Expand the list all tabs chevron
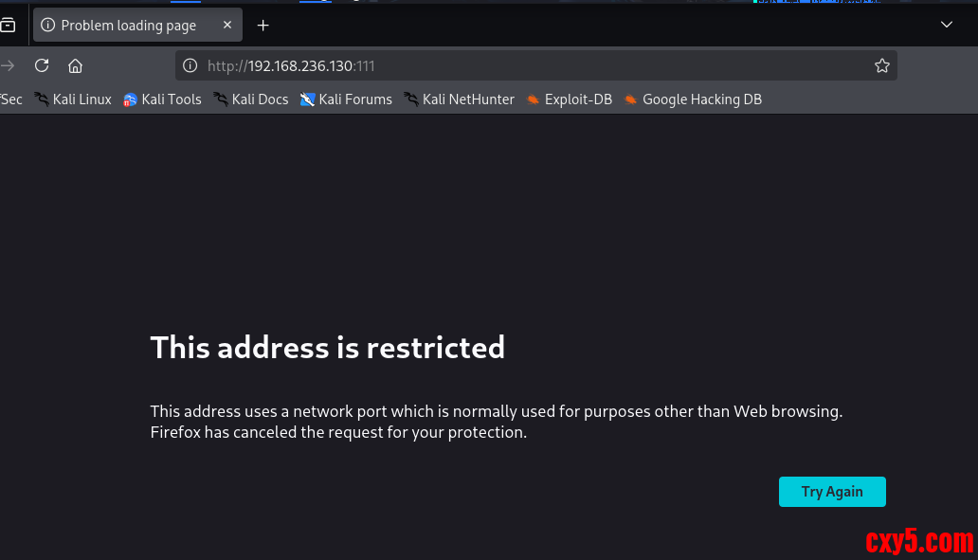The width and height of the screenshot is (978, 560). [x=947, y=25]
